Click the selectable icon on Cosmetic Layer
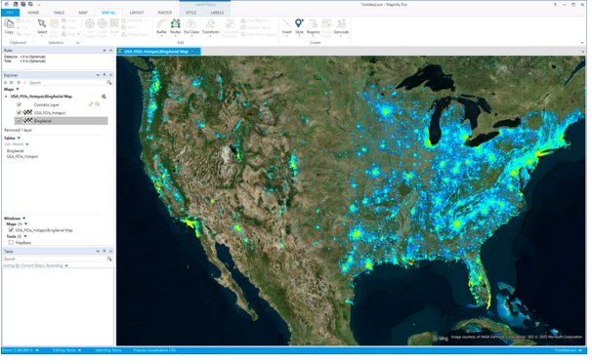This screenshot has width=592, height=364. tap(97, 104)
